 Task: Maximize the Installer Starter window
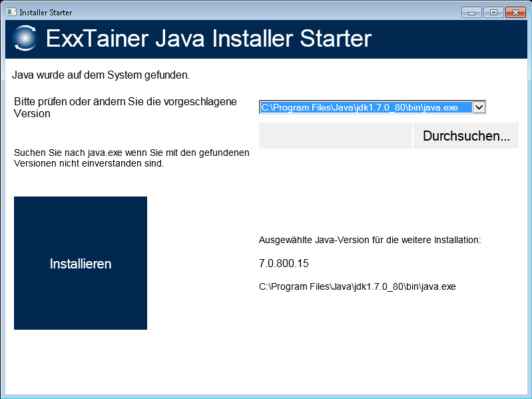tap(493, 13)
